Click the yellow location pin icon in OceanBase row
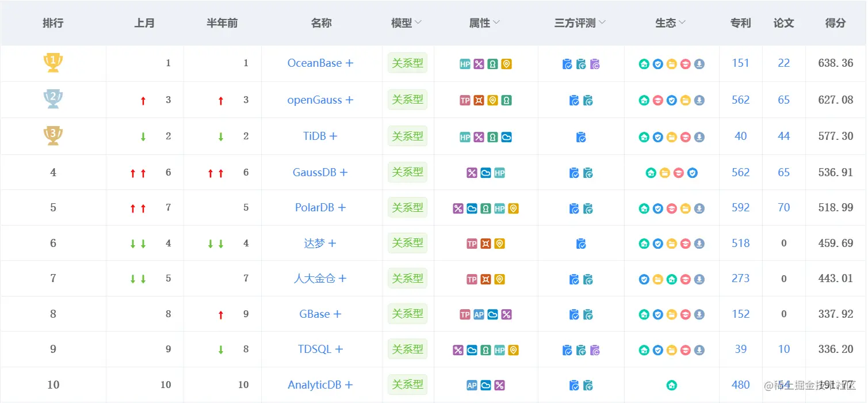 506,64
